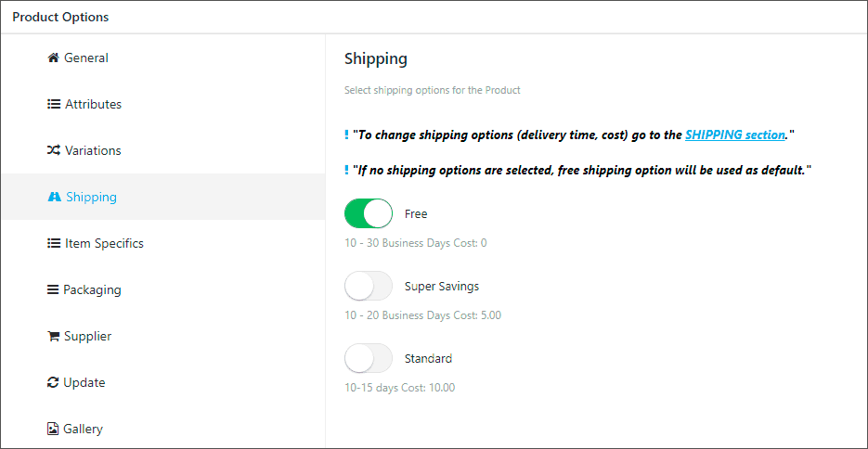
Task: Click the shuffle icon beside Variations
Action: click(54, 150)
